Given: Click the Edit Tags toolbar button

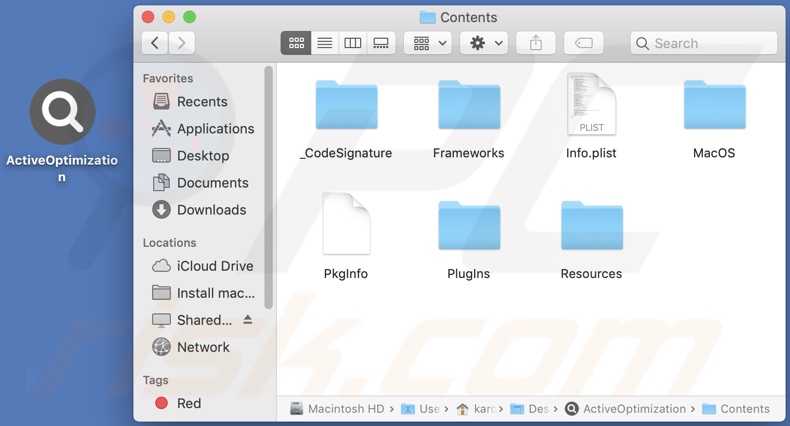Looking at the screenshot, I should 583,43.
